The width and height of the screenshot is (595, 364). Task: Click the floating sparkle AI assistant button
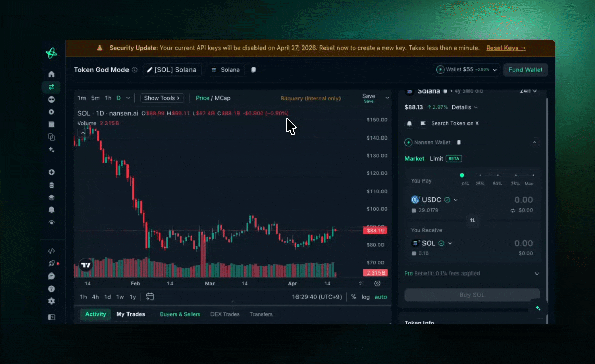click(538, 308)
